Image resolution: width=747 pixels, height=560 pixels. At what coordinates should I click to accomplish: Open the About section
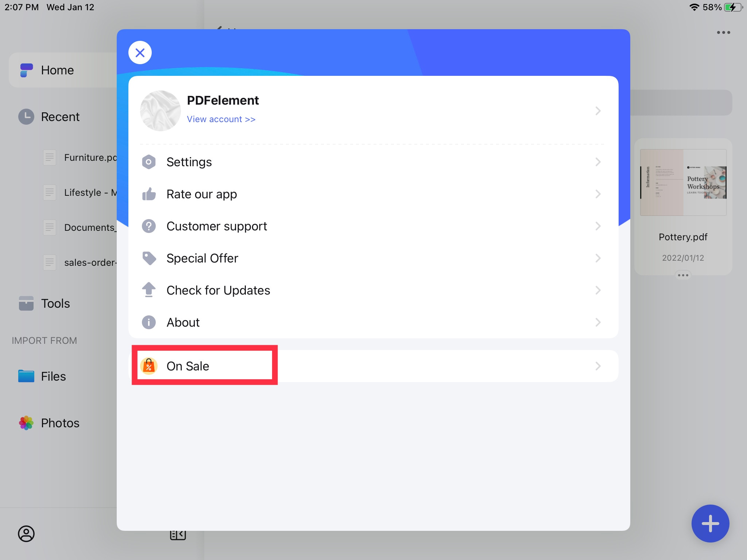tap(373, 322)
